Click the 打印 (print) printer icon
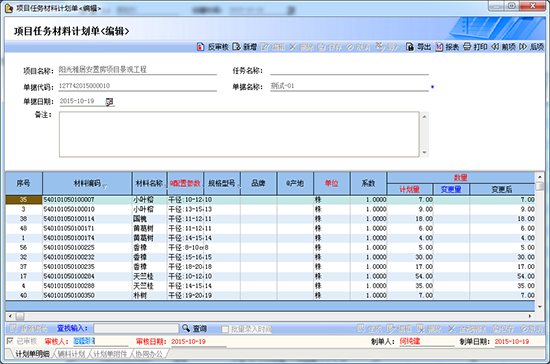Screen dimensions: 550x364 click(467, 47)
